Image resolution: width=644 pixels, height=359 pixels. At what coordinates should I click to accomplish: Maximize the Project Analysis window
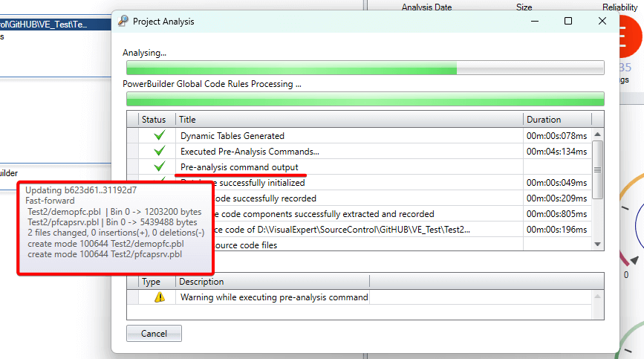pyautogui.click(x=568, y=21)
